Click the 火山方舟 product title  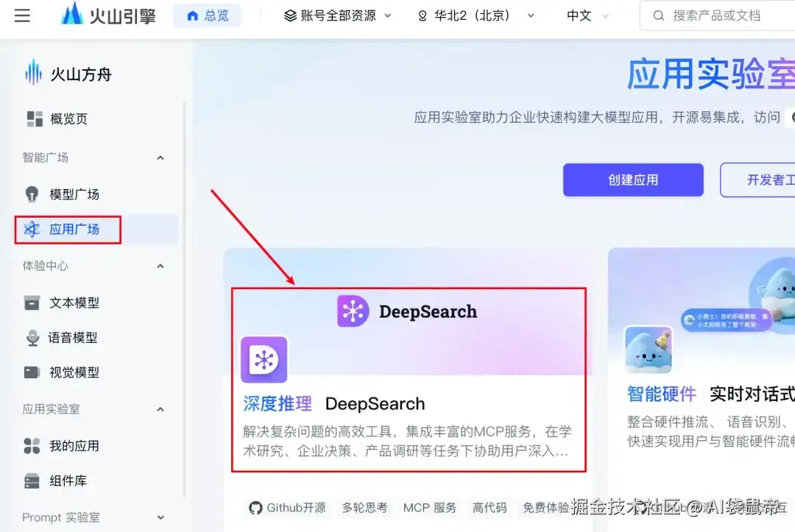[81, 74]
